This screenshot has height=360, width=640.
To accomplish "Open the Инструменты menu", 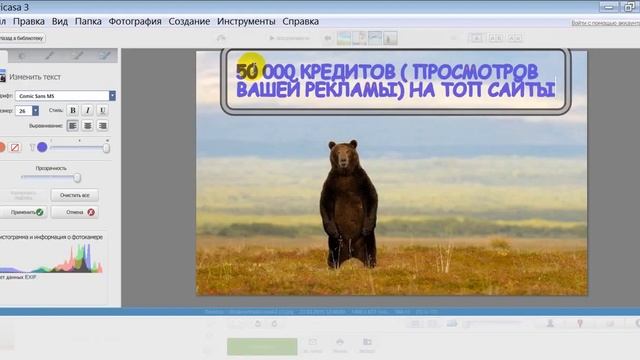I will pyautogui.click(x=246, y=21).
